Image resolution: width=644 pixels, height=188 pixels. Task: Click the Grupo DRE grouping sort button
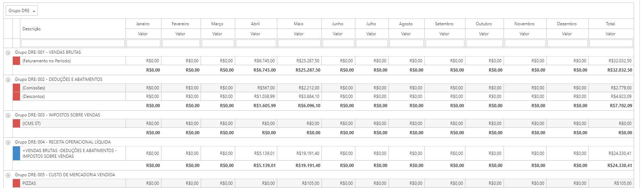(22, 11)
